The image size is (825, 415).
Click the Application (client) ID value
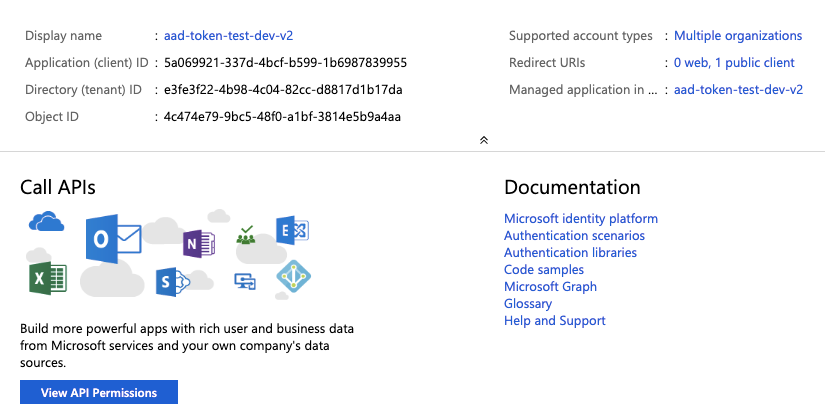pos(285,63)
